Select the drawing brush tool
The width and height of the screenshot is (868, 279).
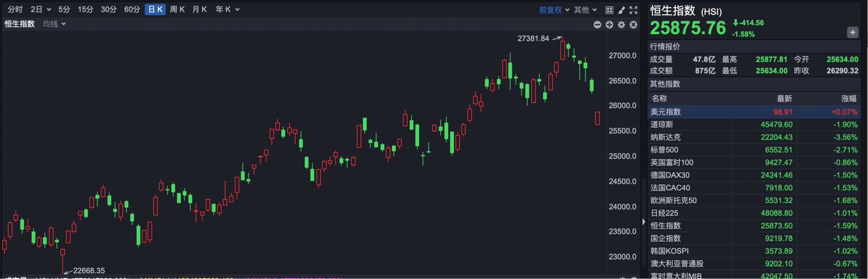point(622,10)
